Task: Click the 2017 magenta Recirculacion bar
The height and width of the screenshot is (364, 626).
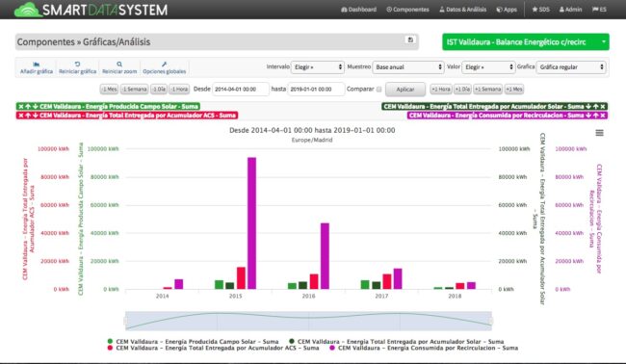Action: 398,278
